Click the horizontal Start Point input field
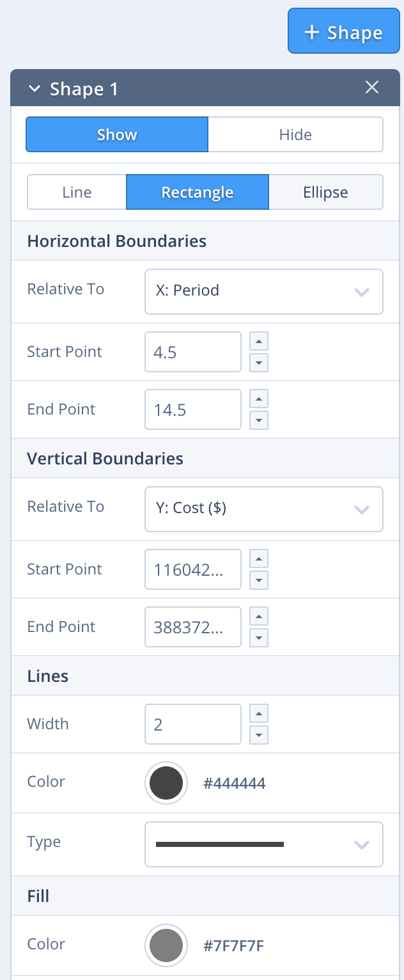The height and width of the screenshot is (980, 404). tap(192, 352)
